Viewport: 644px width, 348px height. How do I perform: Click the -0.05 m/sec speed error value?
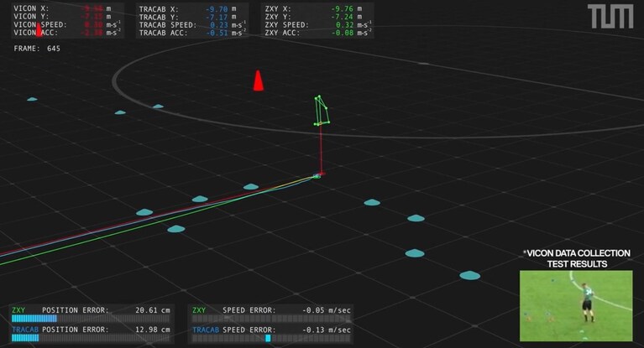(x=327, y=310)
